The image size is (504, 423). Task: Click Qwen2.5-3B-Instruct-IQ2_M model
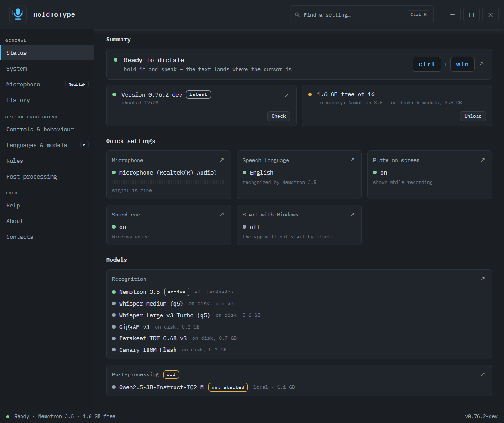point(162,387)
